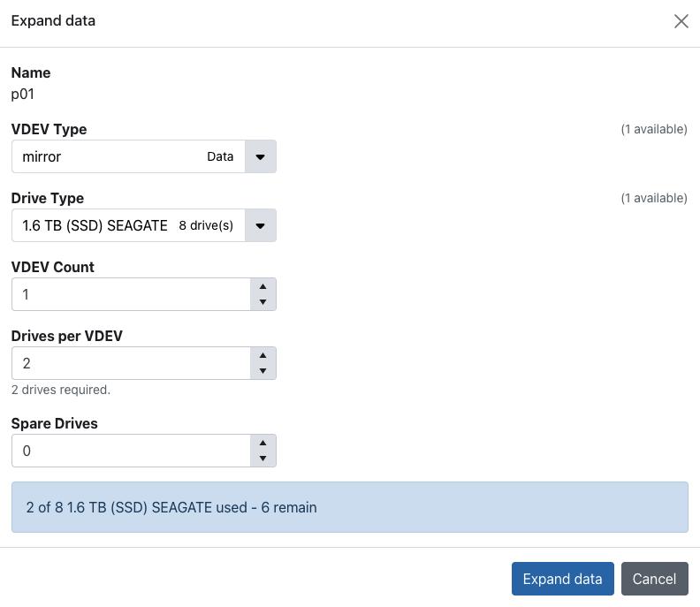Screen dimensions: 700x607
Task: Click the 'VDEV Count' label
Action: 53,267
